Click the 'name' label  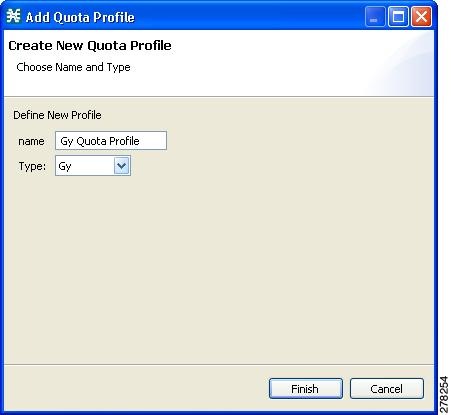point(31,141)
